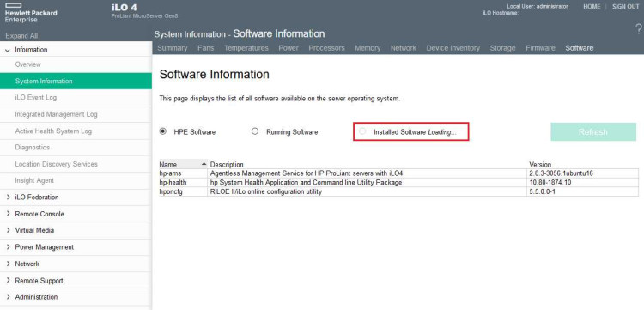Image resolution: width=644 pixels, height=310 pixels.
Task: Click the hponcfg name cell
Action: (x=183, y=191)
